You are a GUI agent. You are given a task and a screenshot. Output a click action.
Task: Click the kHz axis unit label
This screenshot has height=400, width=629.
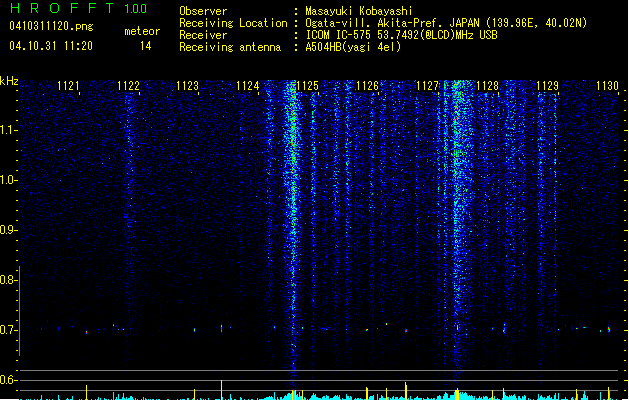[9, 81]
